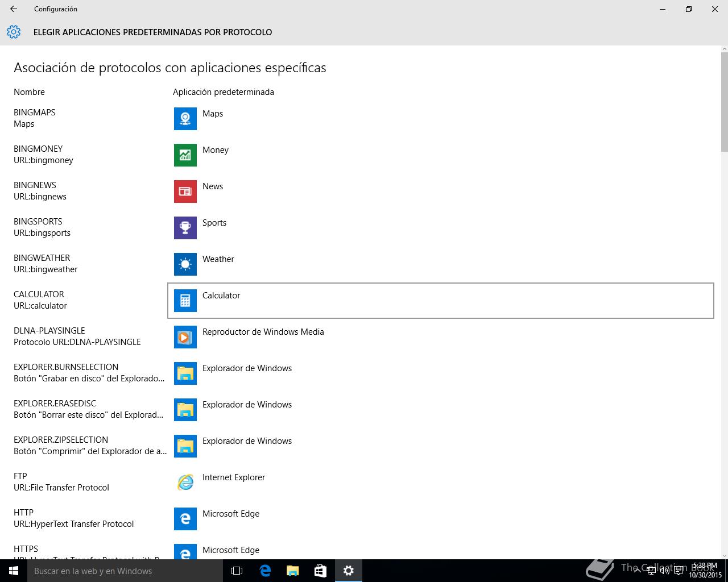Click Explorer icon for EXPLORER.ZIPSELECTION
Screen dimensions: 728x582
click(185, 446)
